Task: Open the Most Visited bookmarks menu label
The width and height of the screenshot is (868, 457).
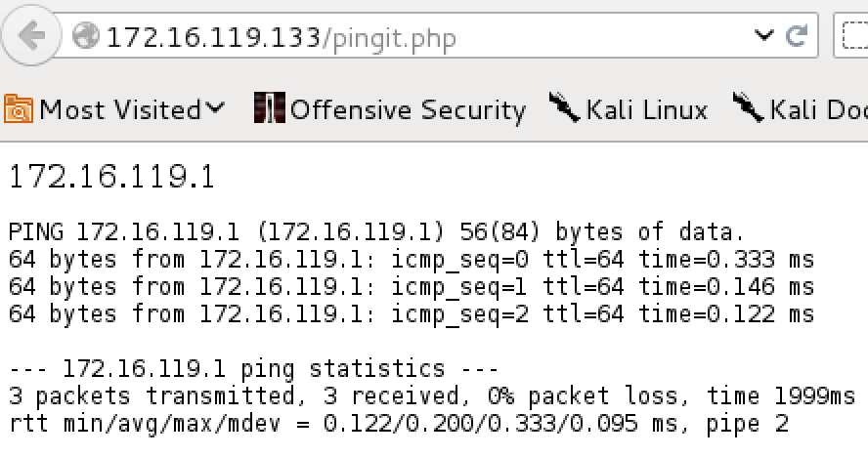Action: point(120,109)
